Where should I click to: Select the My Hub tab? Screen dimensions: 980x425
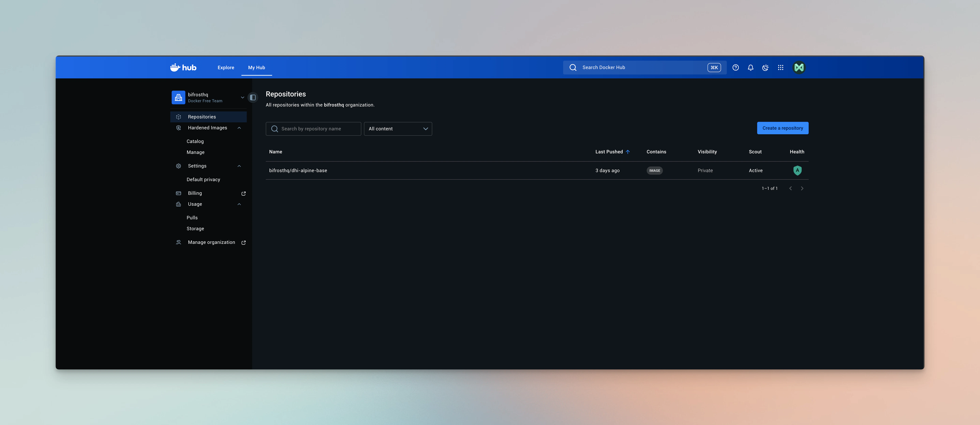(256, 67)
